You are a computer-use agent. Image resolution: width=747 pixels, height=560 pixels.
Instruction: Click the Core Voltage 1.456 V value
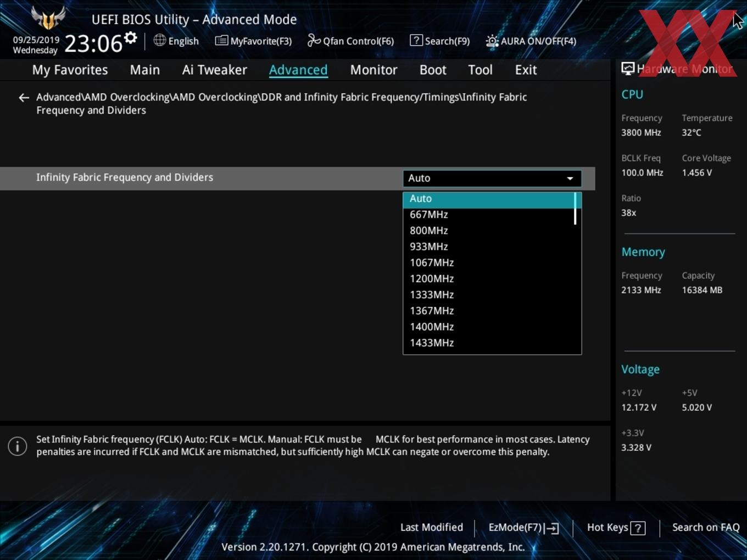pyautogui.click(x=696, y=173)
